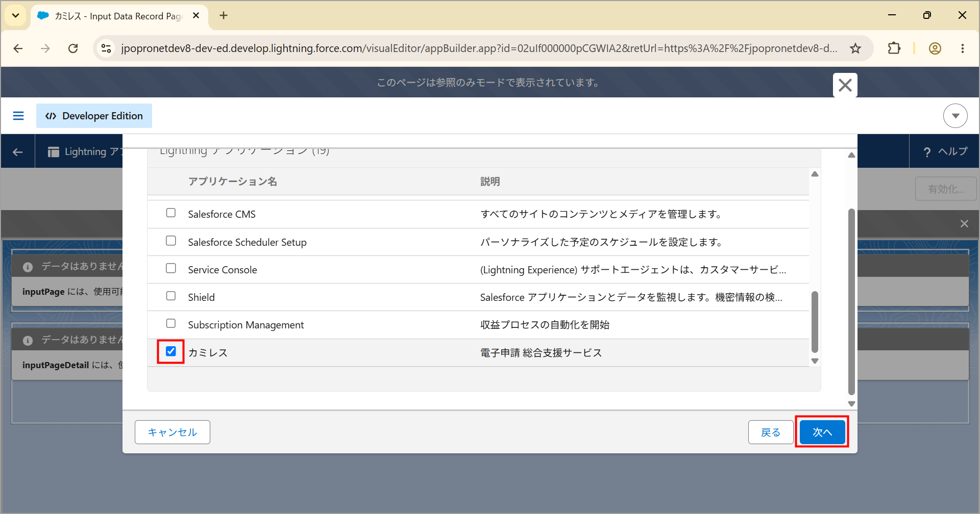The image size is (980, 514).
Task: Click the inner table scrollbar thumb
Action: click(x=815, y=322)
